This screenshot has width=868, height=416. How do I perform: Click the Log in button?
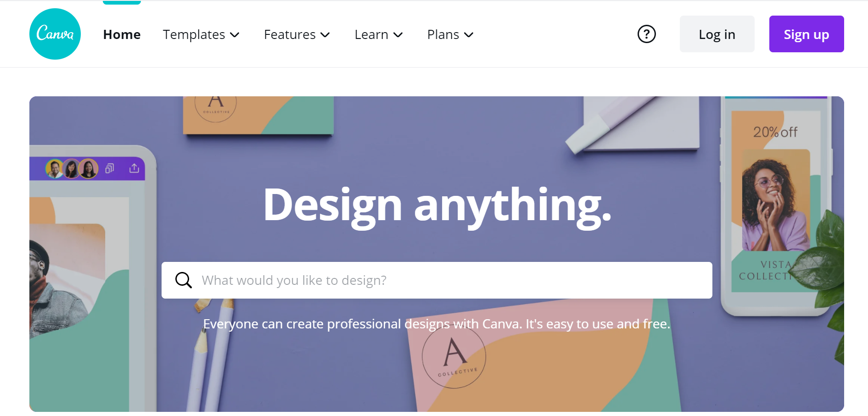point(717,33)
